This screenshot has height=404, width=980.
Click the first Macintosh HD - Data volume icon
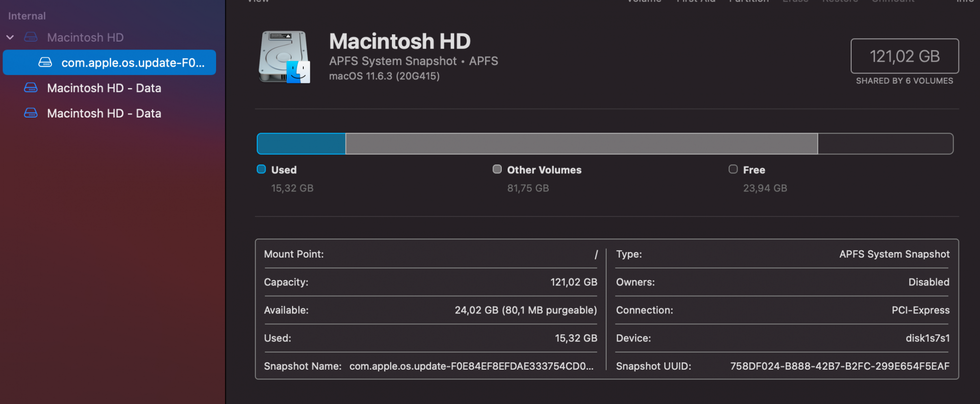point(31,88)
